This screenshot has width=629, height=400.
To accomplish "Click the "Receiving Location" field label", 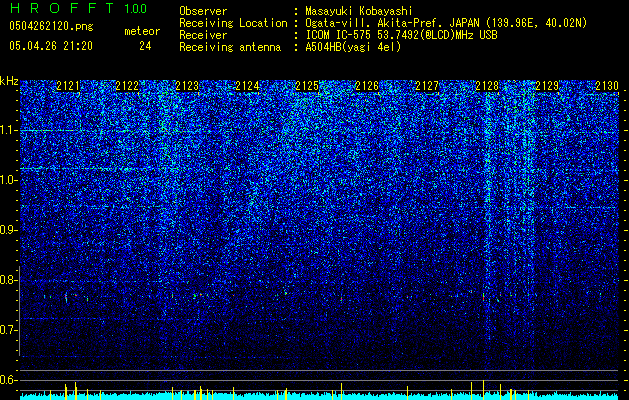I will pos(233,23).
